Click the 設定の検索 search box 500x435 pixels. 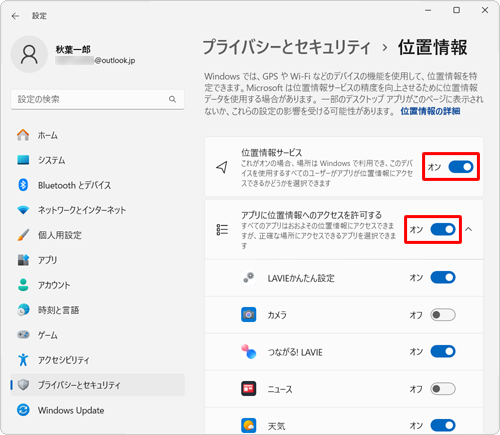pos(97,99)
